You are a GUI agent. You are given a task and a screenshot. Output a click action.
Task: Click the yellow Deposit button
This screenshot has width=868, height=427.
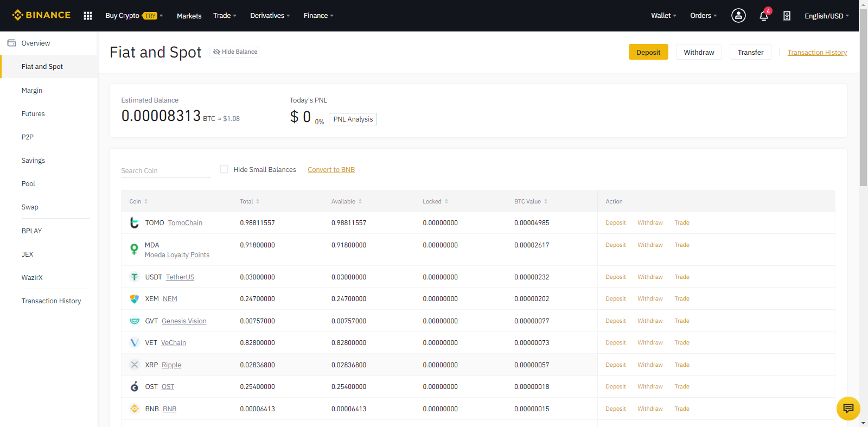[648, 52]
